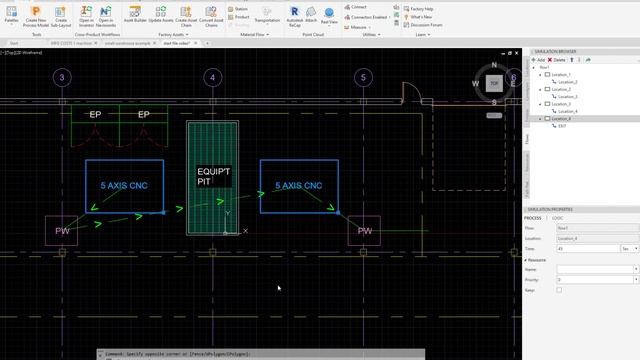Click the share arrow icon in Simulation Browser

(x=588, y=60)
